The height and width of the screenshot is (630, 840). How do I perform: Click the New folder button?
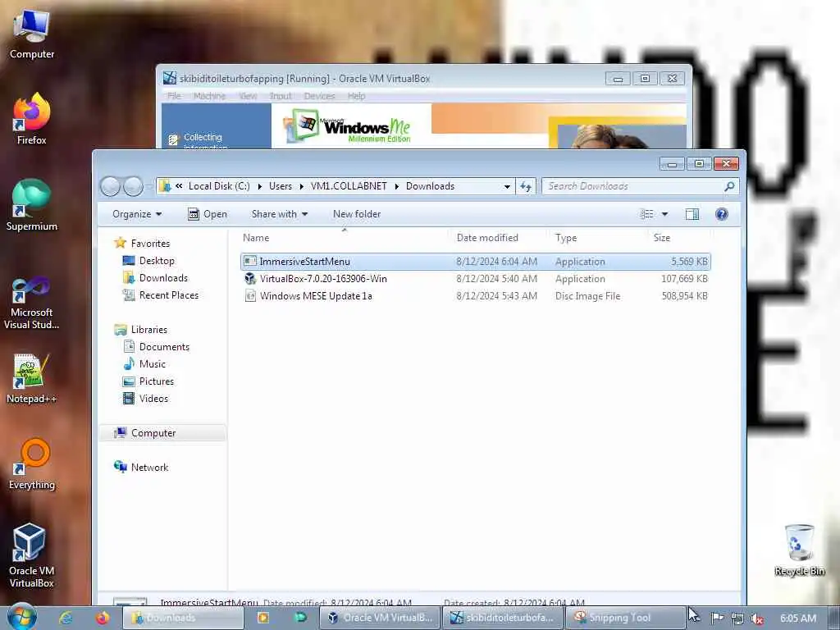357,214
